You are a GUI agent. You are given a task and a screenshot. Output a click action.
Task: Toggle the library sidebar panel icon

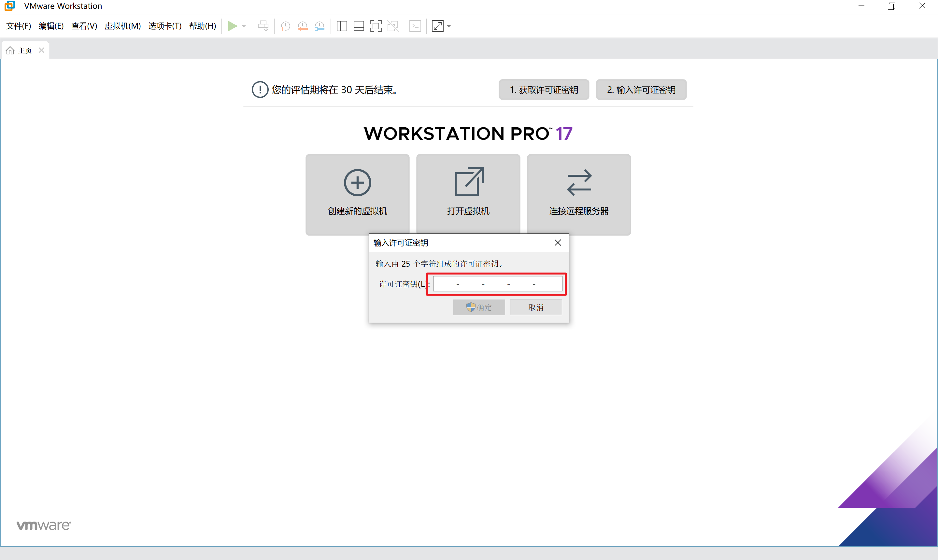point(342,26)
